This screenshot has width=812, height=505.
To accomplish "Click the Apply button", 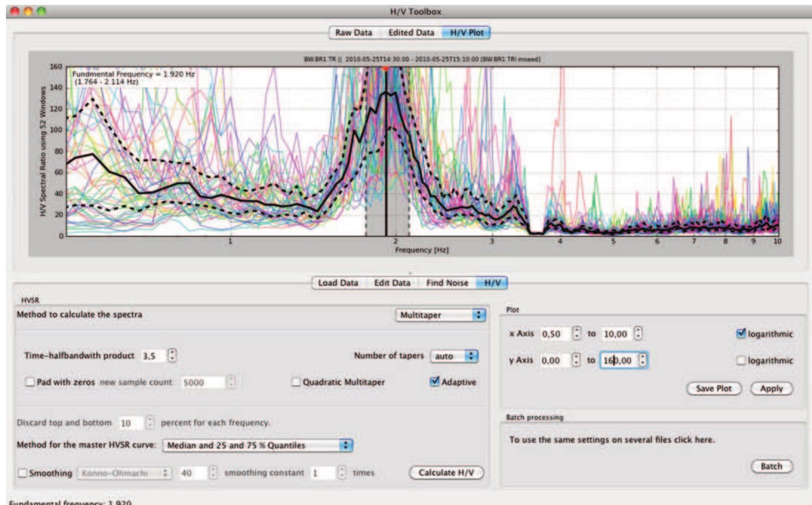I will click(772, 388).
